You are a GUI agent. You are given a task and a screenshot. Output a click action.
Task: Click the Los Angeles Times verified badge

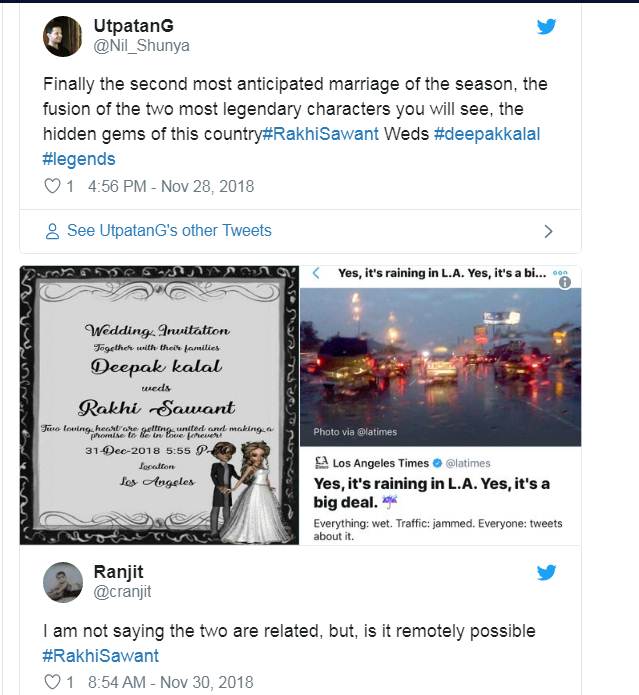pos(437,463)
